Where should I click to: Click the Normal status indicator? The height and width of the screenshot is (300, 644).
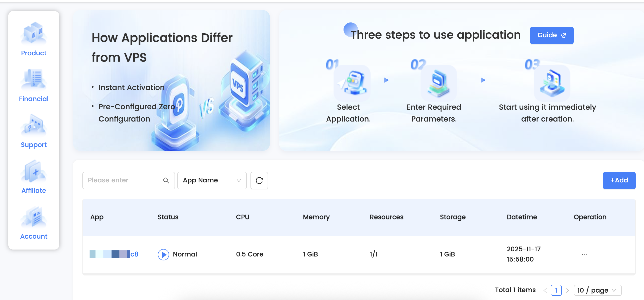pyautogui.click(x=185, y=254)
